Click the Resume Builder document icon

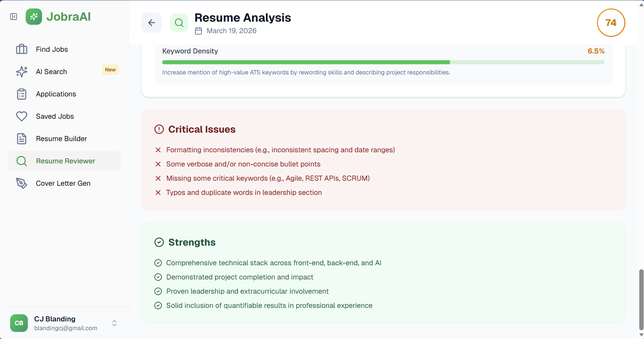click(22, 139)
